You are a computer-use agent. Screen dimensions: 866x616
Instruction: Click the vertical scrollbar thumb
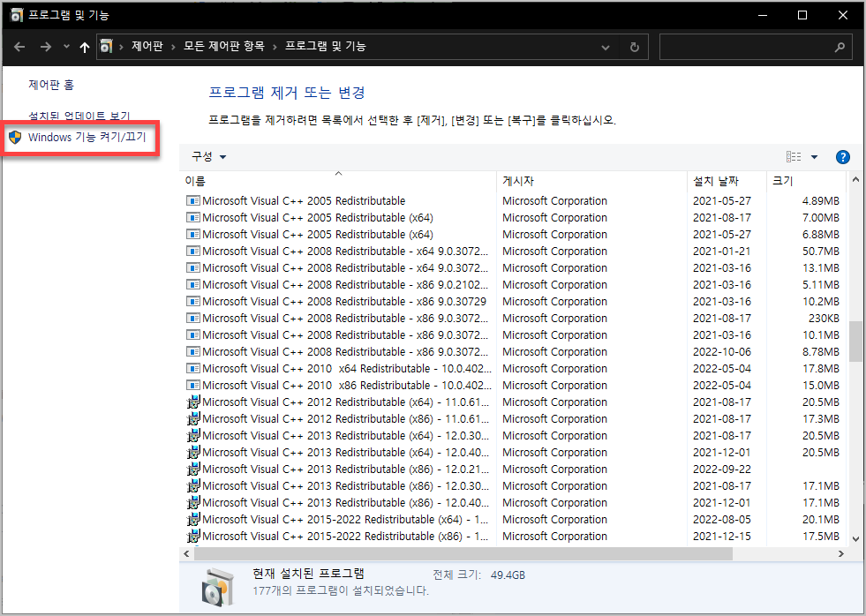pyautogui.click(x=855, y=342)
